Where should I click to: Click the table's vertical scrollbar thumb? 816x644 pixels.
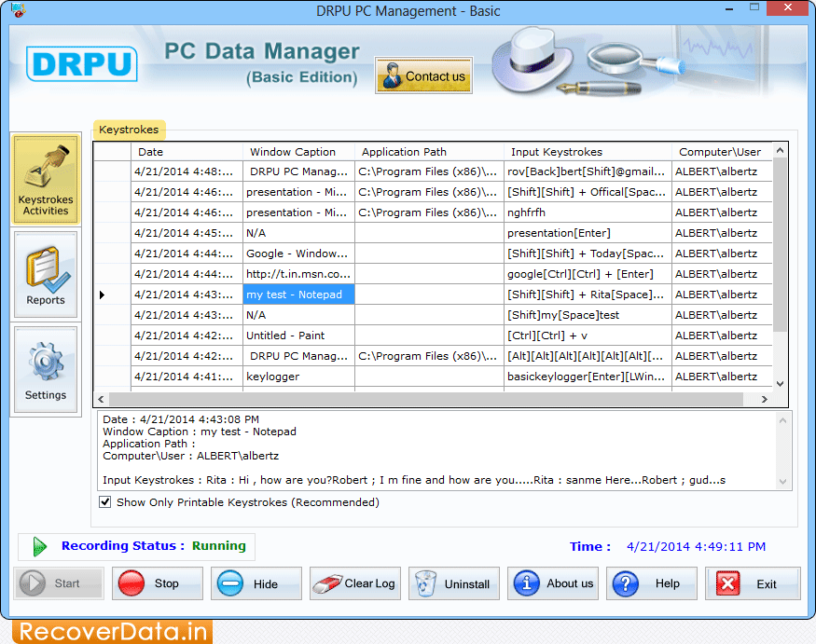click(x=780, y=244)
